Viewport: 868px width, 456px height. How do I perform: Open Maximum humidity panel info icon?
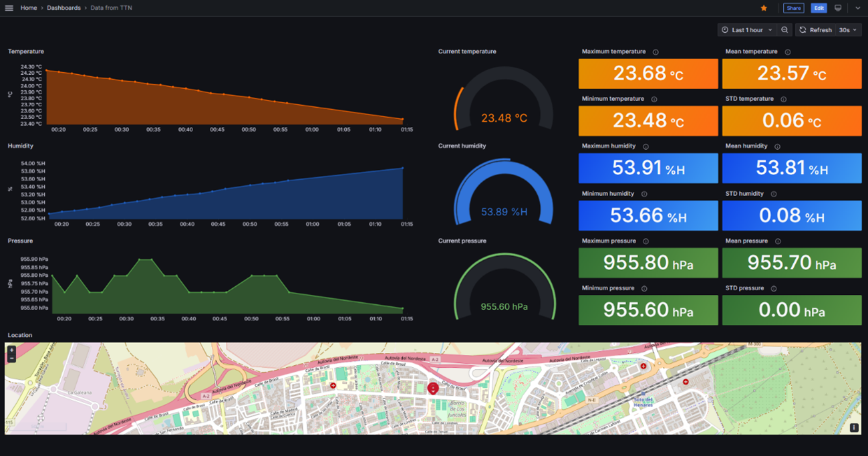click(x=645, y=146)
